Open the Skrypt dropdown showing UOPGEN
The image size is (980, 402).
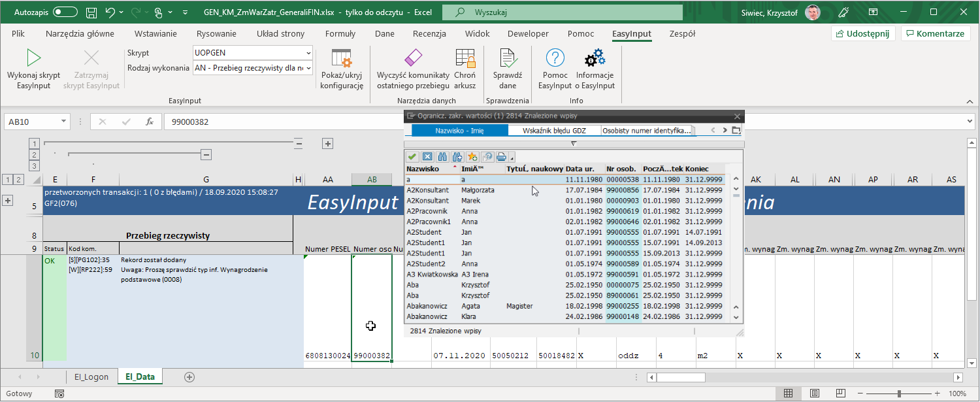click(308, 53)
